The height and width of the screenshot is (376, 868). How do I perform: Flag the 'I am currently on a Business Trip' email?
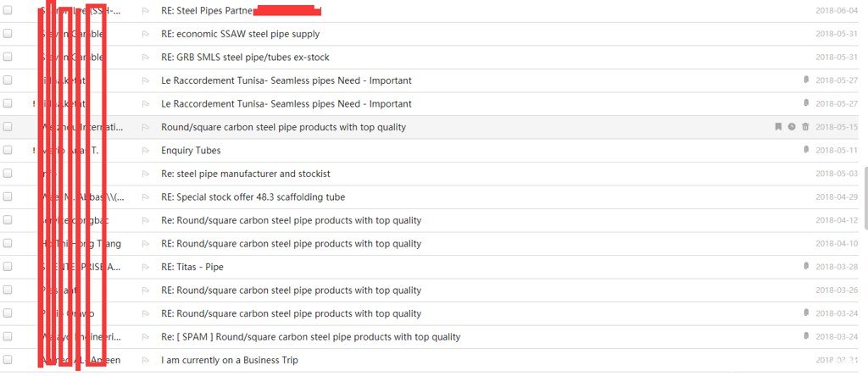coord(146,361)
